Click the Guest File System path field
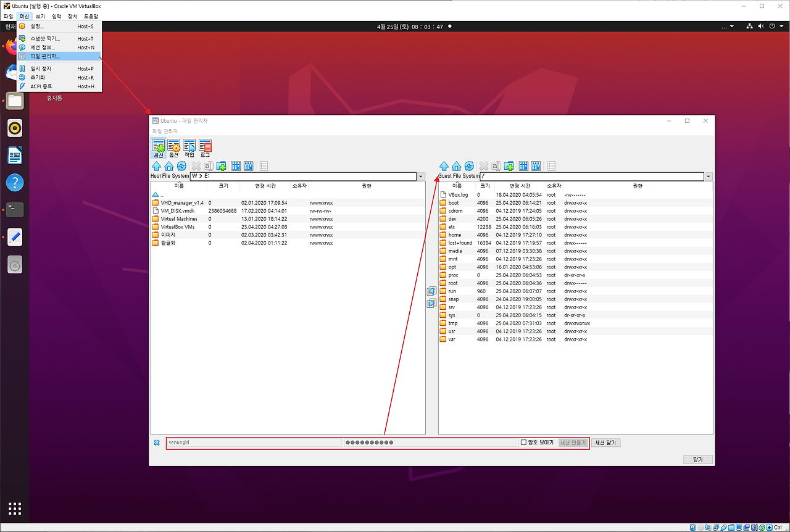This screenshot has height=532, width=790. (592, 177)
